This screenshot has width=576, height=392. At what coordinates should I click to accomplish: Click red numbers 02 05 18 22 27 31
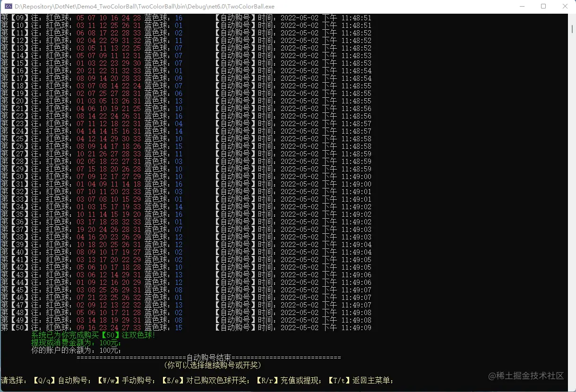pyautogui.click(x=109, y=162)
